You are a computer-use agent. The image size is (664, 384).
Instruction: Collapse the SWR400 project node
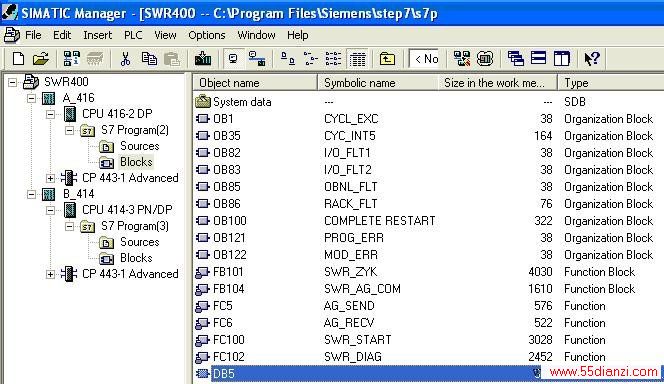(x=13, y=82)
